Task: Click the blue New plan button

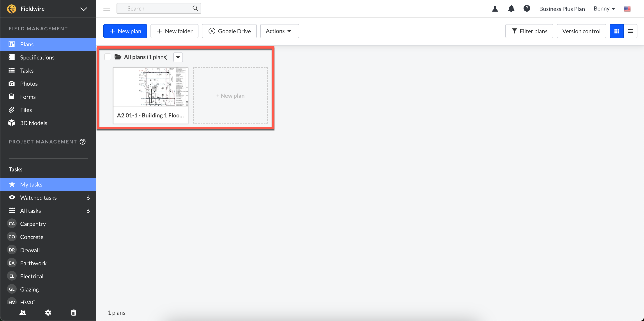Action: point(125,31)
